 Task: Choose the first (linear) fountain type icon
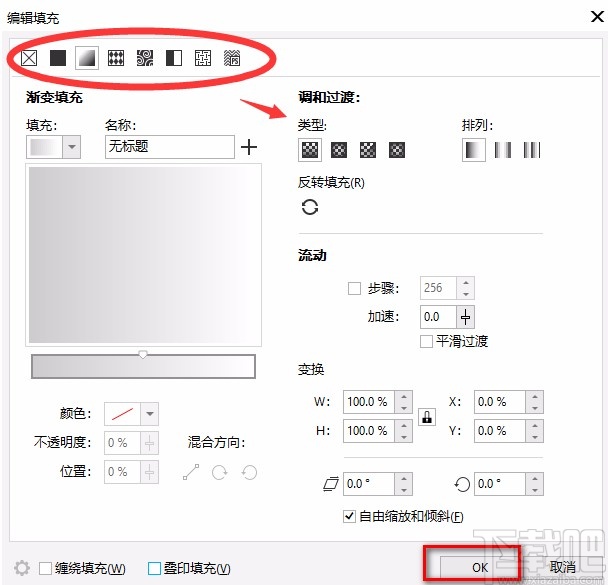point(310,150)
